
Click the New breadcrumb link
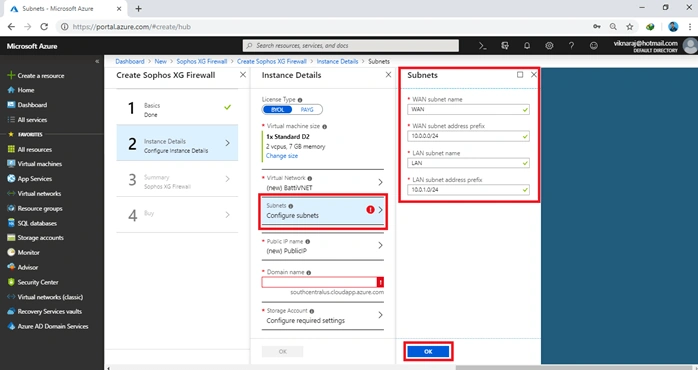tap(160, 61)
